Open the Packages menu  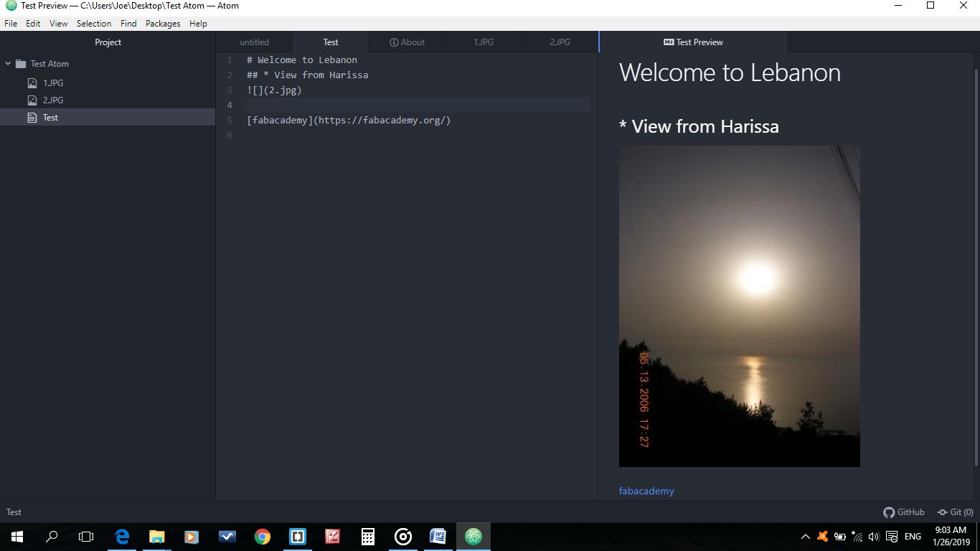(163, 24)
